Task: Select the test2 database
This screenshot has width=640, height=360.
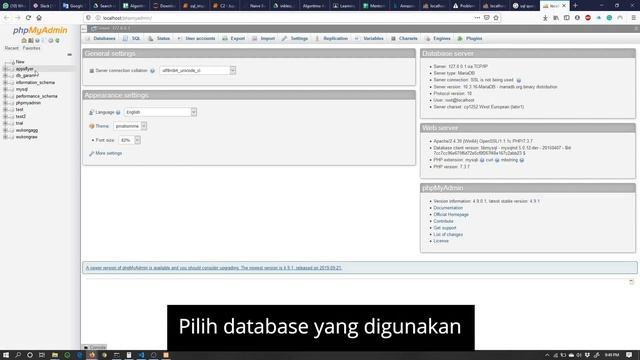Action: [x=20, y=117]
